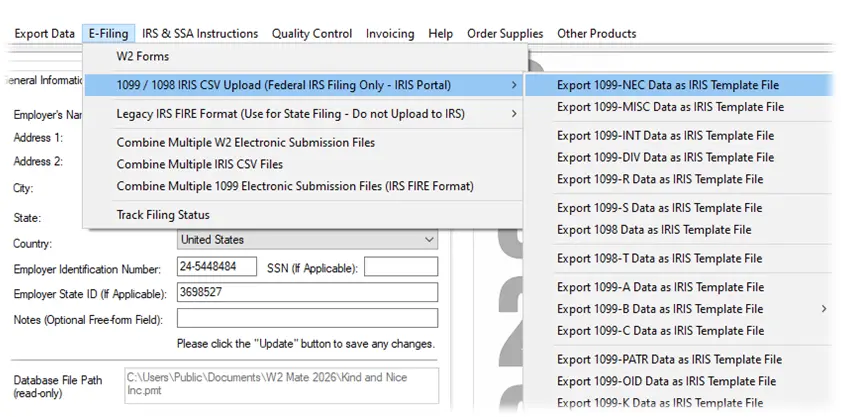Select W2 Forms menu entry
This screenshot has height=417, width=841.
point(304,56)
